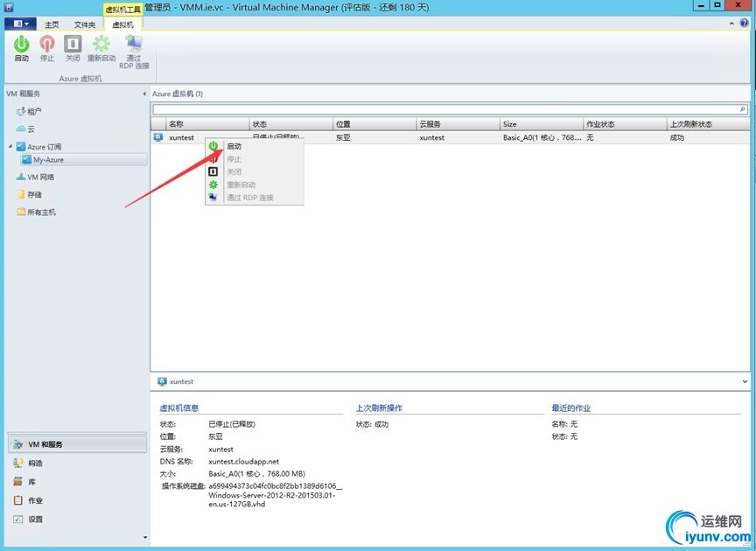Click the green 启动 button in the ribbon
The height and width of the screenshot is (551, 756).
pos(21,48)
